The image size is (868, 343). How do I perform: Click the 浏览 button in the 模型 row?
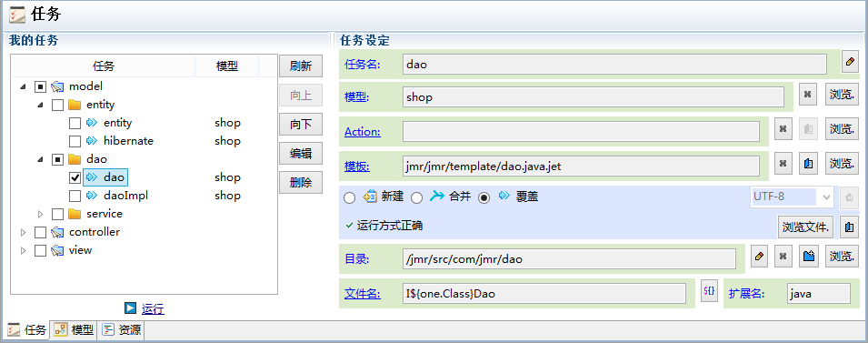(x=842, y=95)
